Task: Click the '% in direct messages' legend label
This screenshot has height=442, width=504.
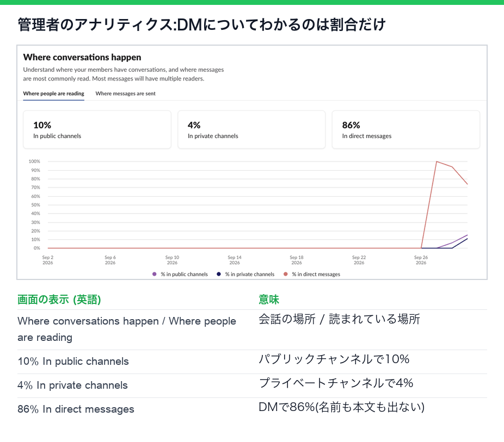Action: pos(316,274)
